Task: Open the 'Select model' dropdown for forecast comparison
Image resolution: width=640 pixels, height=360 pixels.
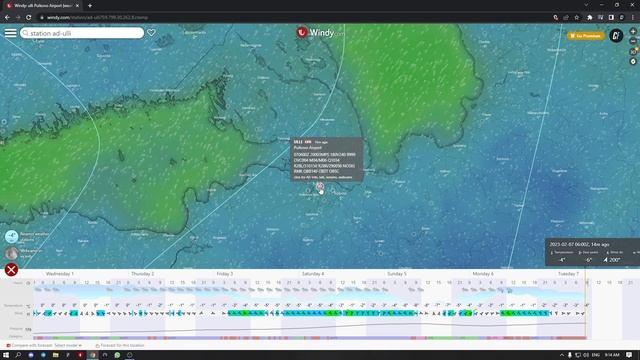Action: tap(68, 345)
